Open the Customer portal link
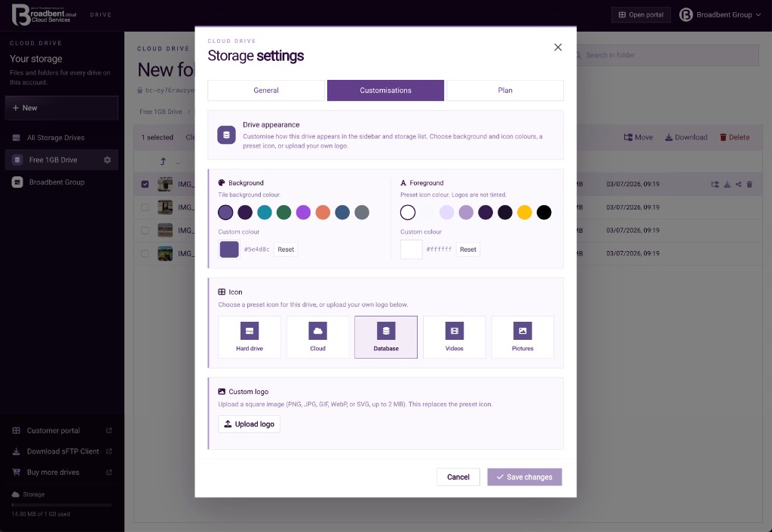This screenshot has width=772, height=532. (62, 430)
